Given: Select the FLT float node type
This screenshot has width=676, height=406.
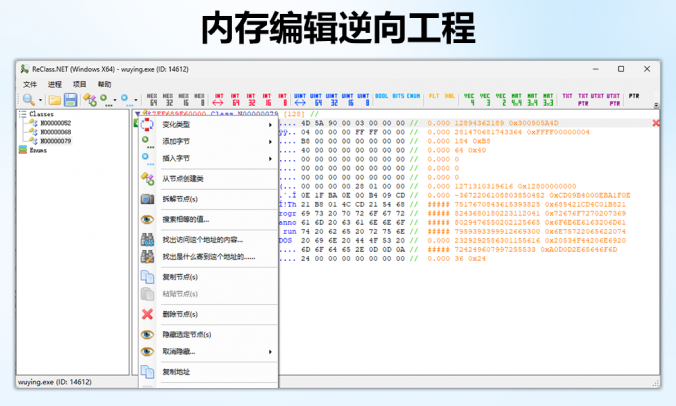Looking at the screenshot, I should pyautogui.click(x=434, y=96).
